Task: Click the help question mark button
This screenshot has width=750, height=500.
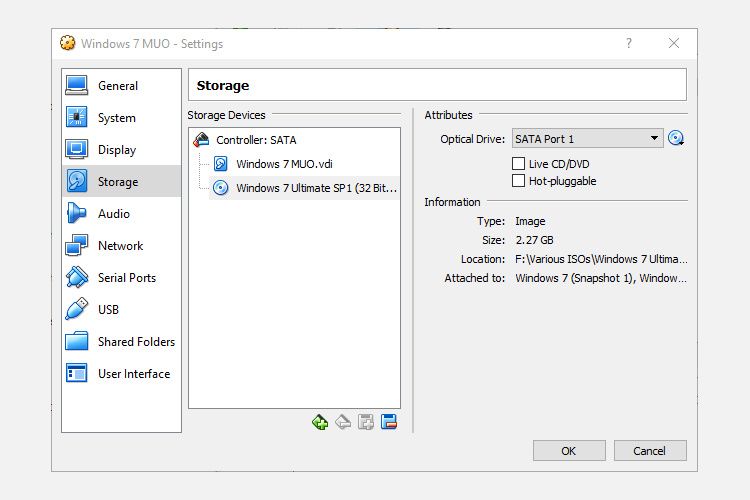Action: click(x=629, y=44)
